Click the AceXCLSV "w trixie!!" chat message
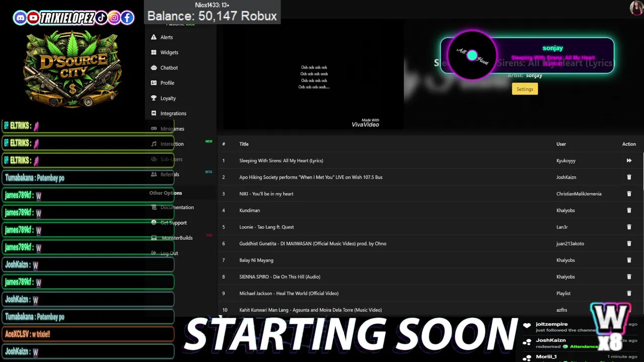644x362 pixels. tap(88, 334)
